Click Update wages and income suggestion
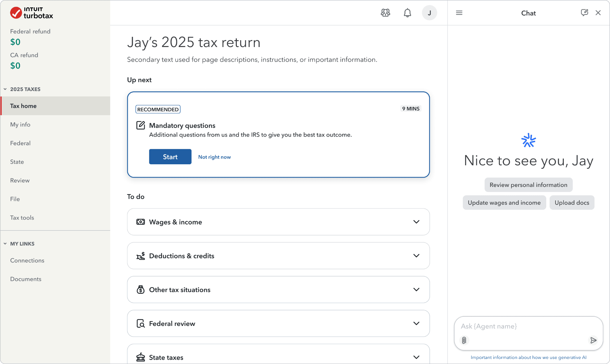The image size is (610, 364). point(504,203)
